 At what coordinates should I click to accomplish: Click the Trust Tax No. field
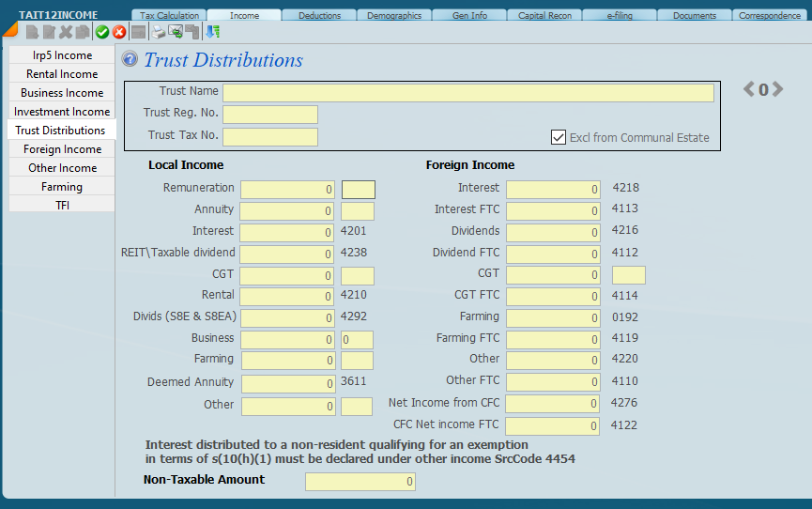270,137
